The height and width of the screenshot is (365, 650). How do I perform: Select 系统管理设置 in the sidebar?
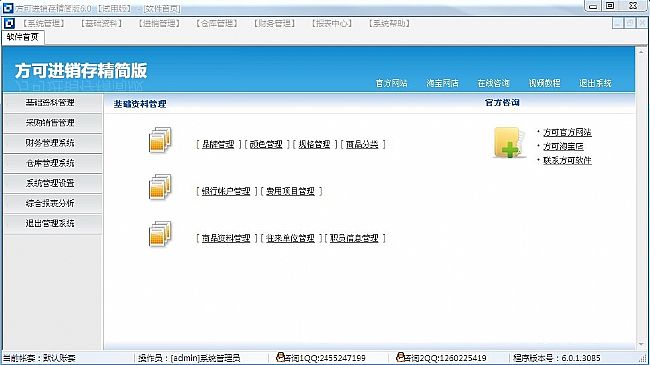click(53, 183)
